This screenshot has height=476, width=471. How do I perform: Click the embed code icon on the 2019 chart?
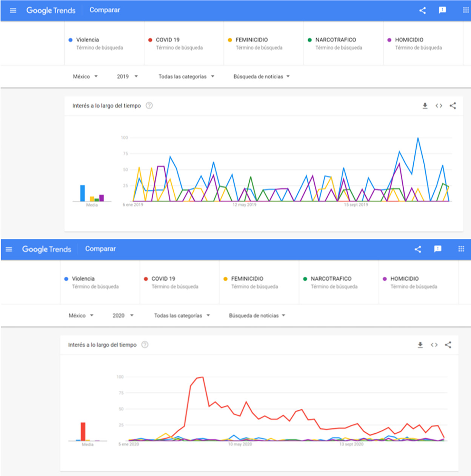439,106
